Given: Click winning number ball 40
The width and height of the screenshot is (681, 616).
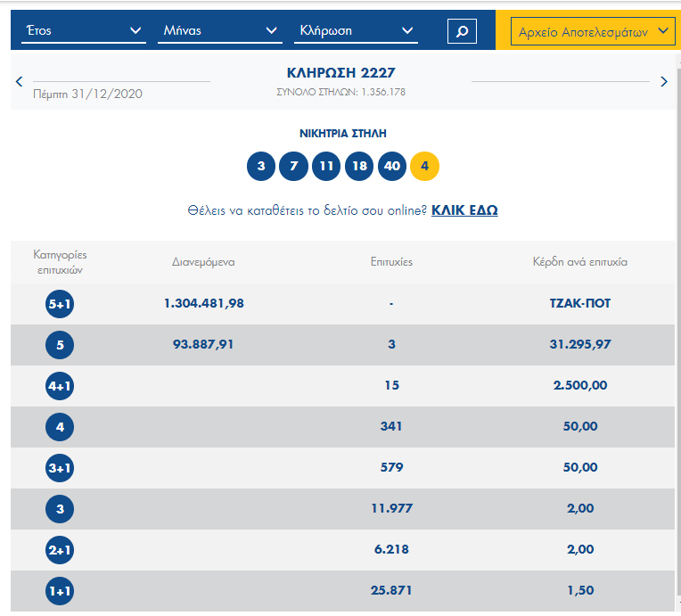Looking at the screenshot, I should pyautogui.click(x=391, y=166).
